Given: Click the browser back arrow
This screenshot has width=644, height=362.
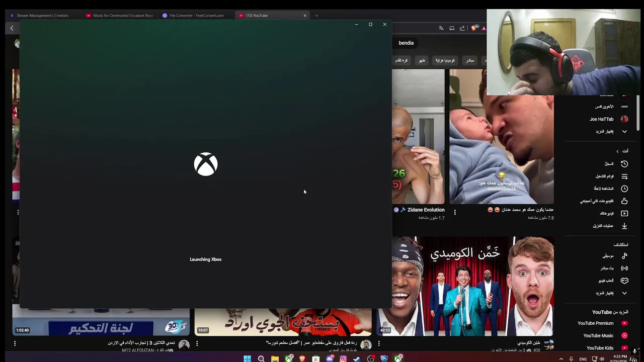Looking at the screenshot, I should [x=12, y=28].
